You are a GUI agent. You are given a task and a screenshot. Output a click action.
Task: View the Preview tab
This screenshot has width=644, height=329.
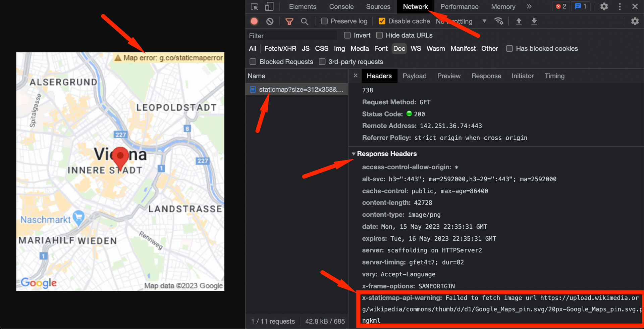pyautogui.click(x=449, y=76)
